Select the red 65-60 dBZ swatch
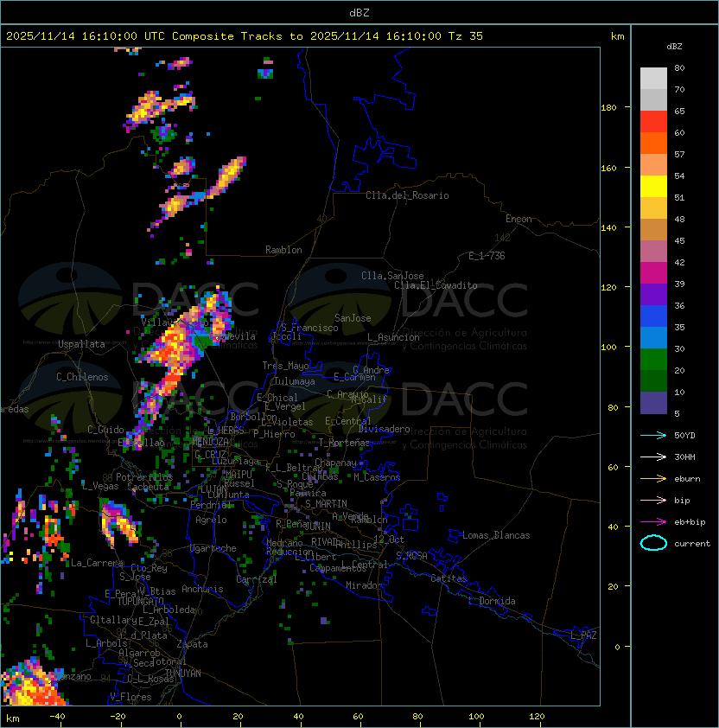Screen dimensions: 719x728 coord(653,122)
